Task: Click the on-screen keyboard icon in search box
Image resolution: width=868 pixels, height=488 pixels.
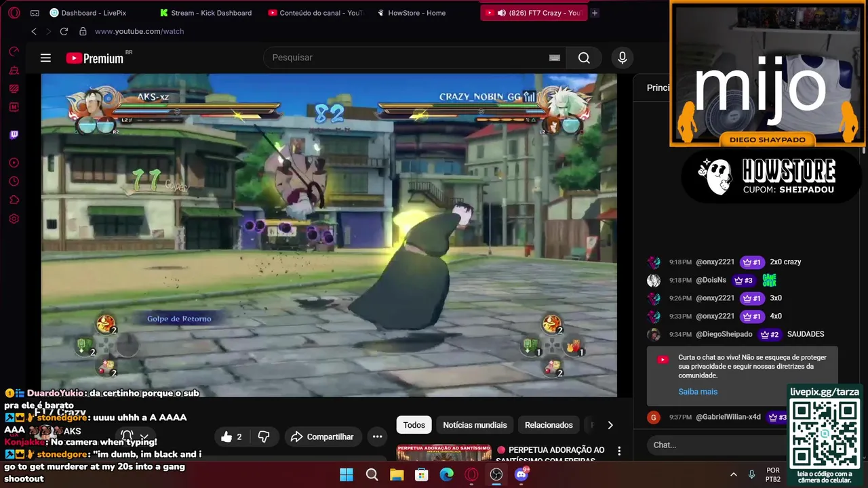Action: click(x=555, y=58)
